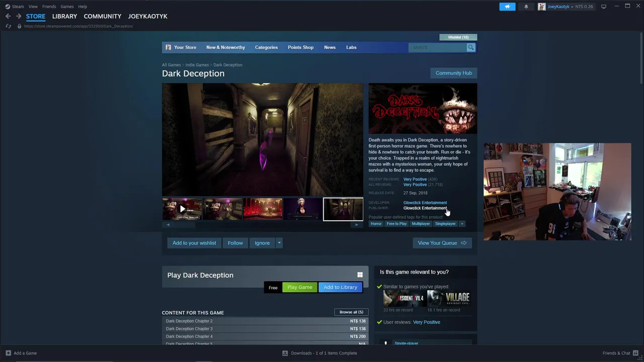Image resolution: width=644 pixels, height=362 pixels.
Task: Open the Resident Evil 4 similar game image
Action: (x=405, y=298)
